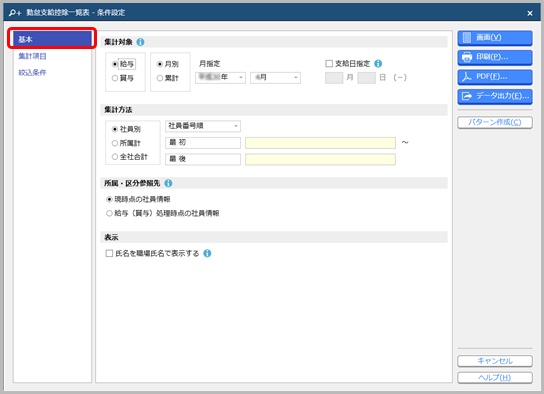Click the パターン作成(C) button
This screenshot has height=394, width=544.
[x=495, y=122]
